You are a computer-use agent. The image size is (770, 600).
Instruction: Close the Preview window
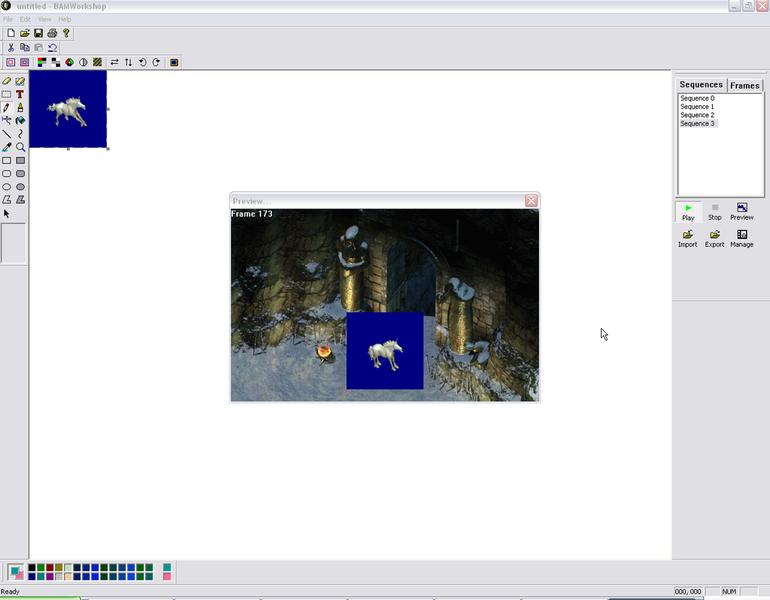tap(531, 201)
